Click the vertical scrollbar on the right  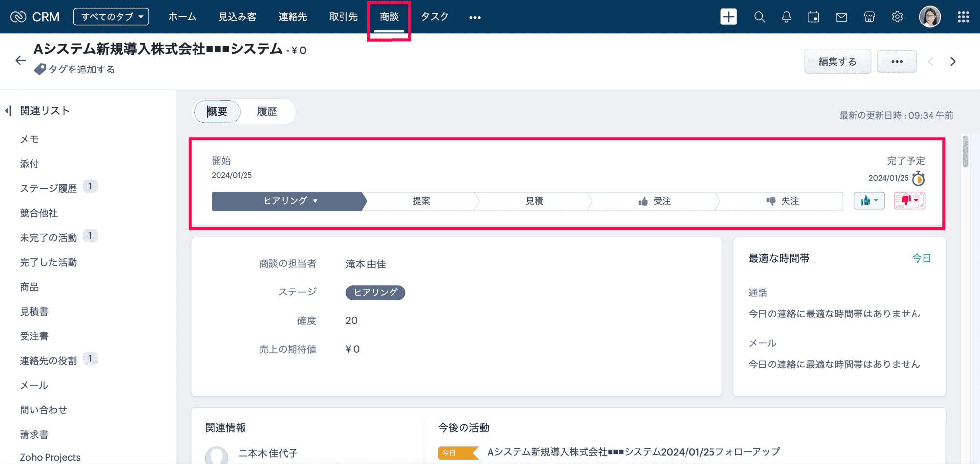coord(965,151)
